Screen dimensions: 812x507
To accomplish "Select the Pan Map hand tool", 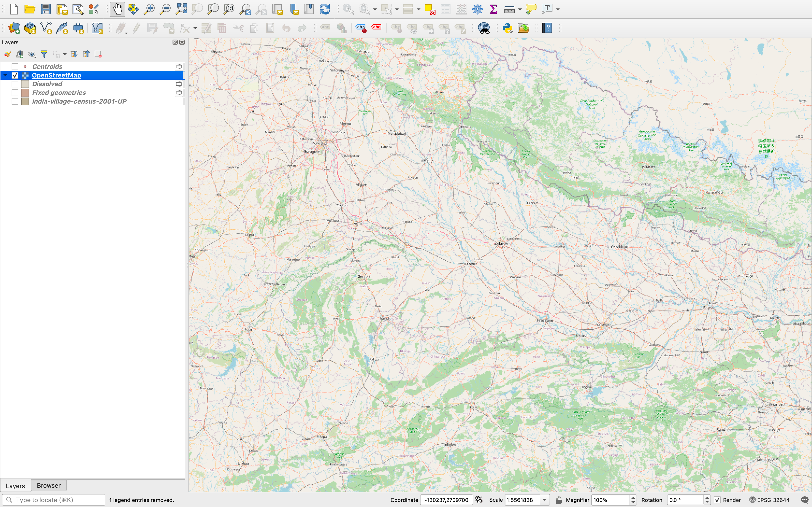I will click(x=117, y=9).
